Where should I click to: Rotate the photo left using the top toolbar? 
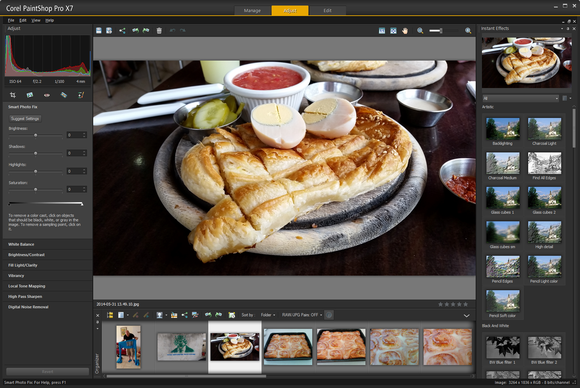coord(136,31)
